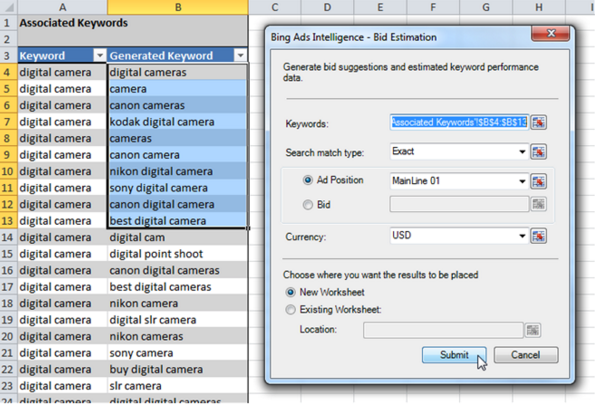Image resolution: width=595 pixels, height=406 pixels.
Task: Click the Location input field
Action: pos(443,330)
